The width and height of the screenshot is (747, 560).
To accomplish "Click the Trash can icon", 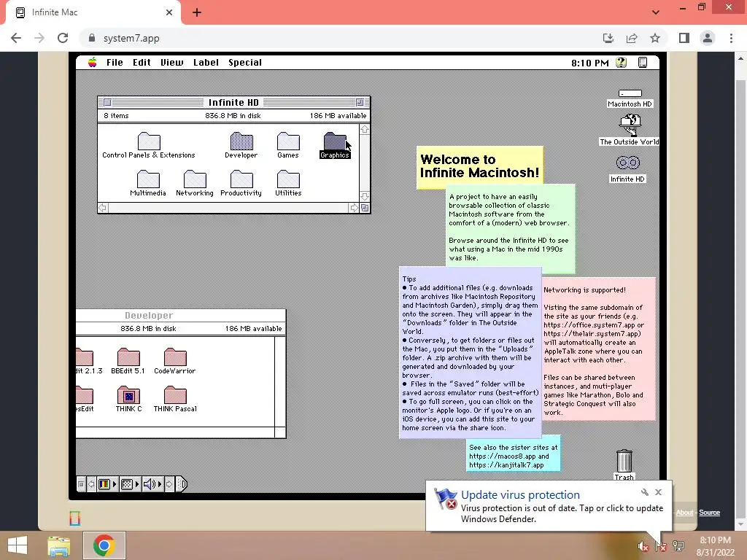I will click(624, 461).
